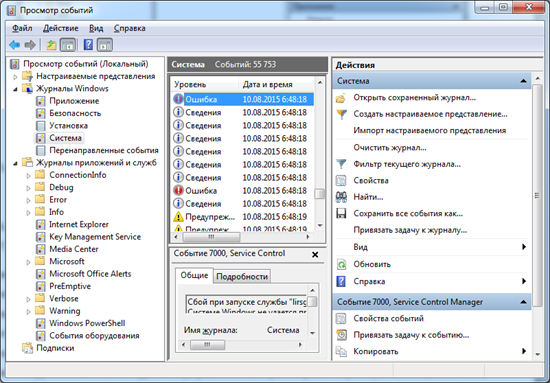Viewport: 550px width, 383px height.
Task: Open the Вид submenu arrow in actions
Action: [524, 247]
